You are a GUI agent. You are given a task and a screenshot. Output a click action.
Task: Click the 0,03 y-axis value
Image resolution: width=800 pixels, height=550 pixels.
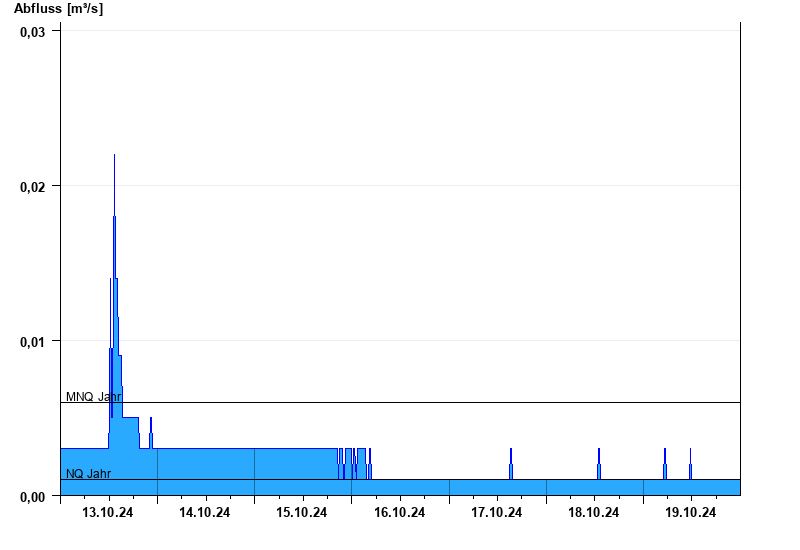point(33,32)
